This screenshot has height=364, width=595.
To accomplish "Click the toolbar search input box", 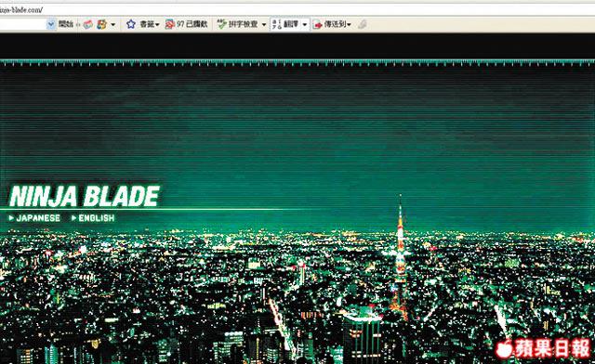I will point(23,24).
